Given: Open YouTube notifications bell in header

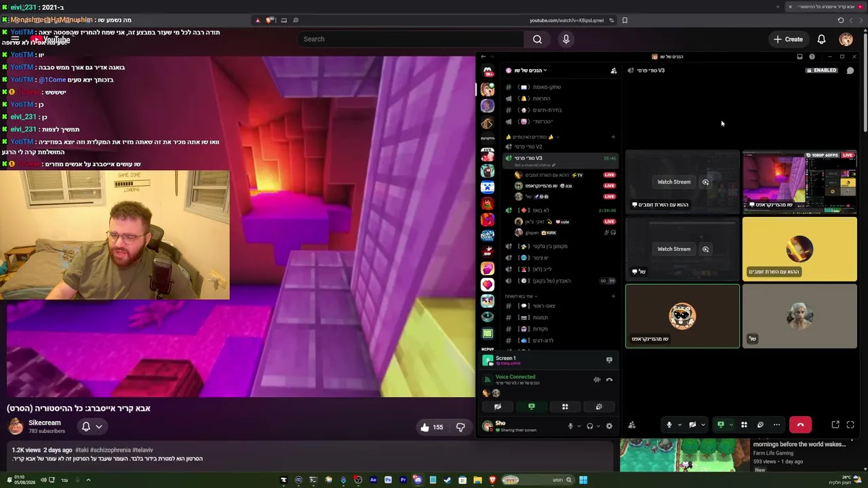Looking at the screenshot, I should click(x=821, y=39).
